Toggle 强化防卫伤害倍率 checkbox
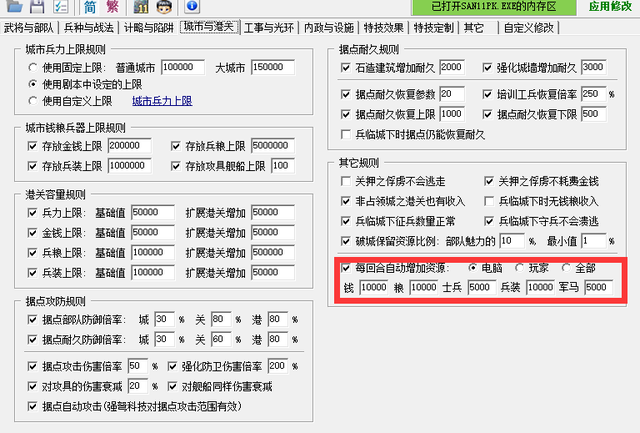640x433 pixels. click(173, 366)
